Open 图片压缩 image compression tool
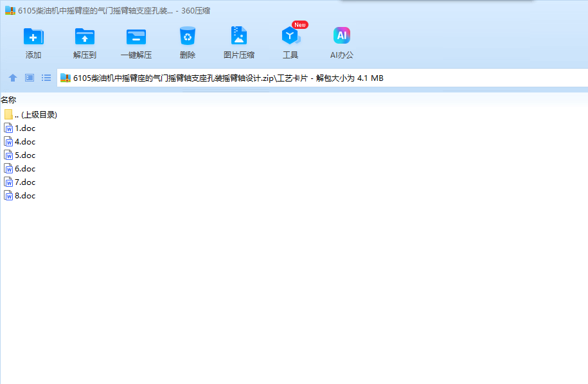 239,36
